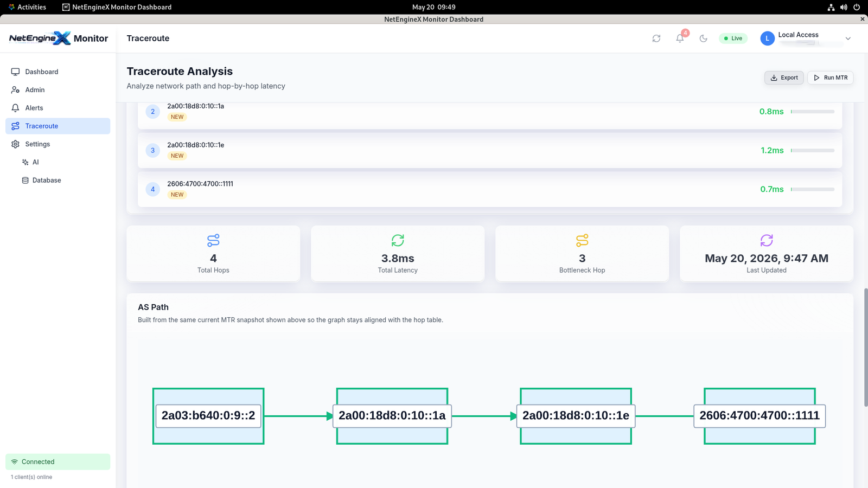The width and height of the screenshot is (868, 488).
Task: Click the AS Path section heading
Action: pyautogui.click(x=153, y=307)
